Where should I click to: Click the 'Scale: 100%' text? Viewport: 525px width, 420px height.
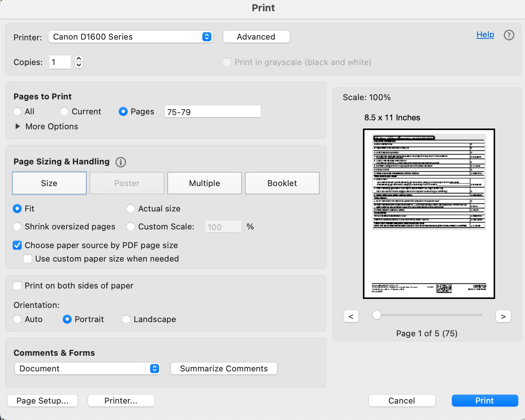coord(367,97)
